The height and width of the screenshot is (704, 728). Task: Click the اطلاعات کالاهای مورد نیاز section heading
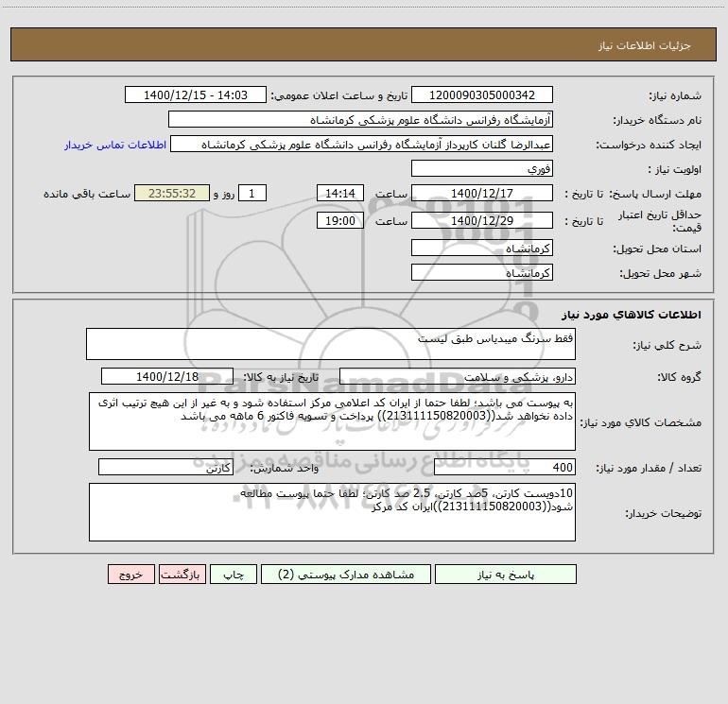[x=632, y=315]
